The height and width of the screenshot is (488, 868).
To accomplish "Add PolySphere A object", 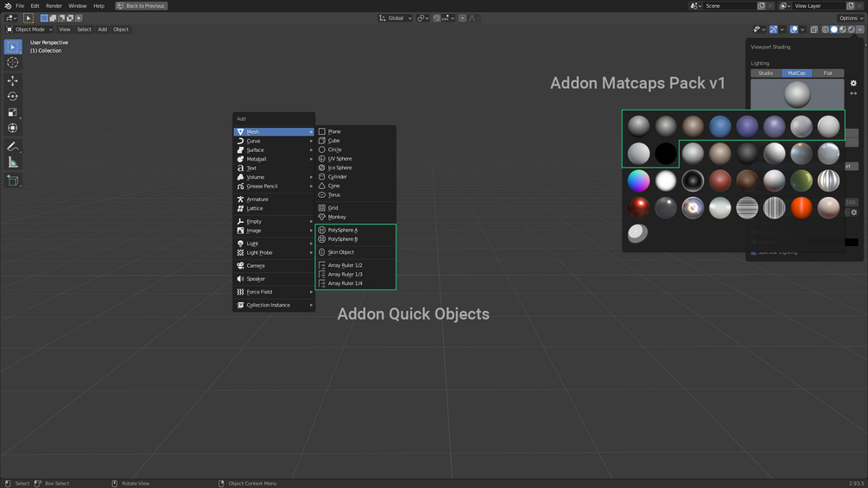I will 355,230.
